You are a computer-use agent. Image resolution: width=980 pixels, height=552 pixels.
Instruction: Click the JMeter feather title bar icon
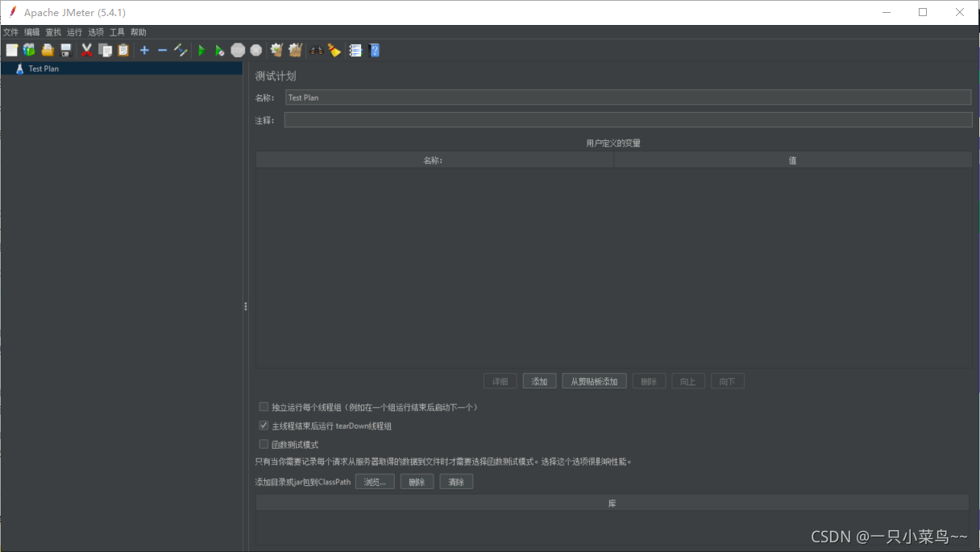pyautogui.click(x=13, y=12)
